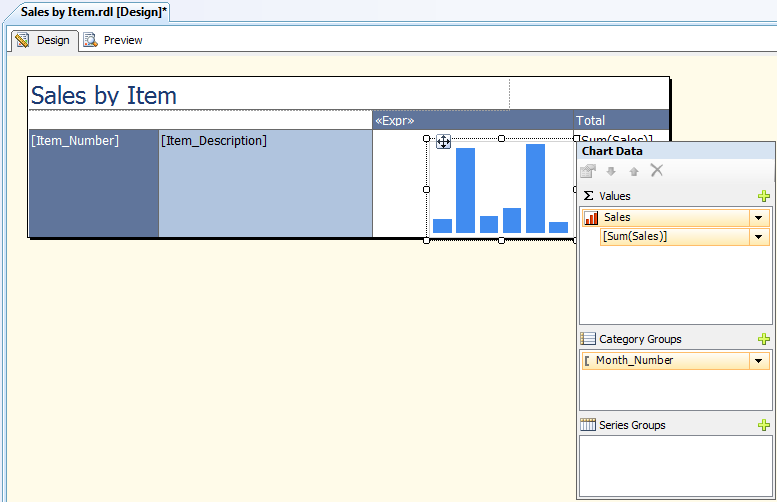The image size is (777, 502).
Task: Click the move down arrow in Chart Data
Action: tap(612, 171)
